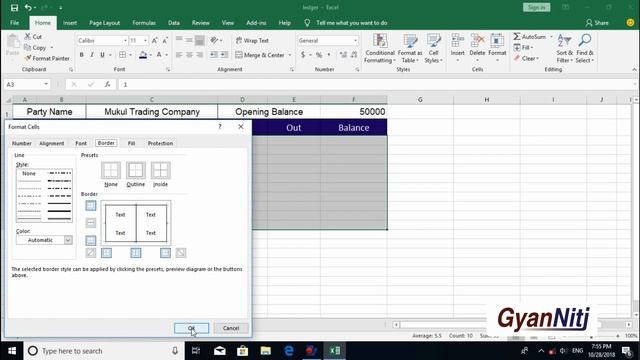The image size is (640, 360).
Task: Open the Insert ribbon tab
Action: pyautogui.click(x=70, y=23)
